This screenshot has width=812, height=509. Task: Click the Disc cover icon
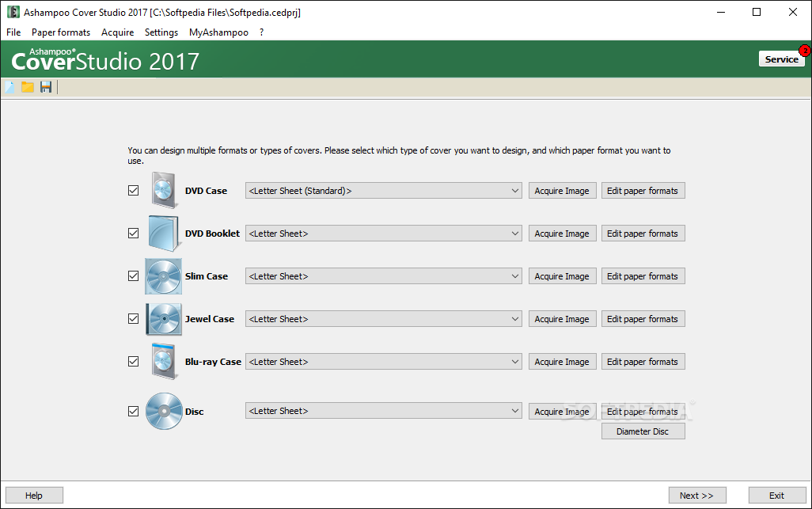[x=164, y=411]
